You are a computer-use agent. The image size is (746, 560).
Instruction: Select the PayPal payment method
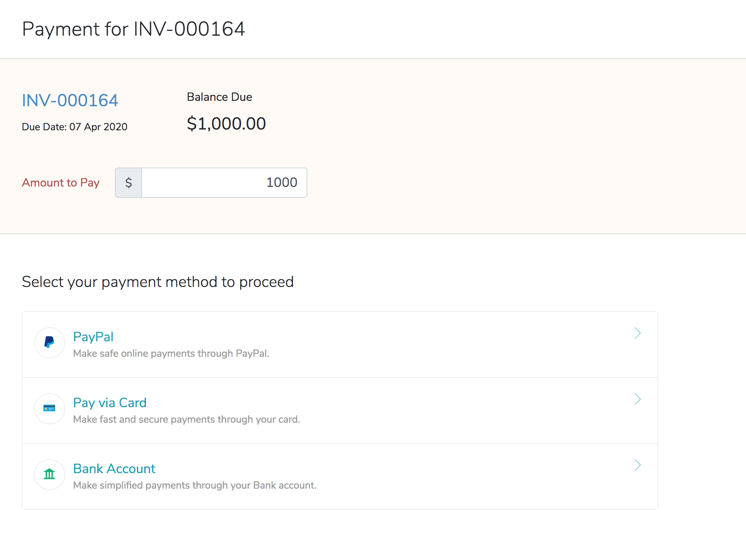click(93, 337)
